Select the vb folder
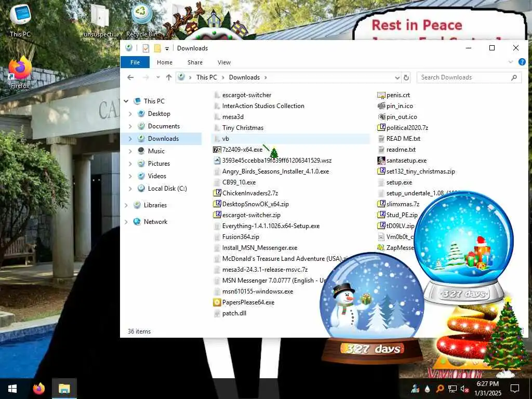Screen dimensions: 532x399 (290, 139)
